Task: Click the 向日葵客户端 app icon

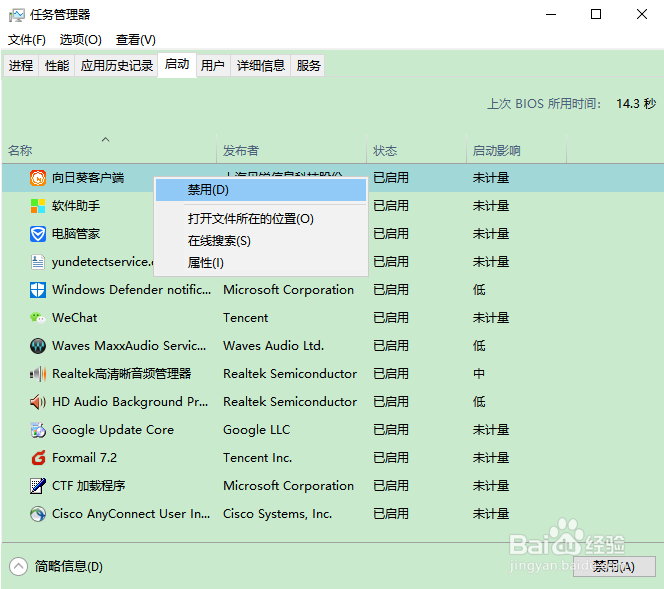Action: (38, 178)
